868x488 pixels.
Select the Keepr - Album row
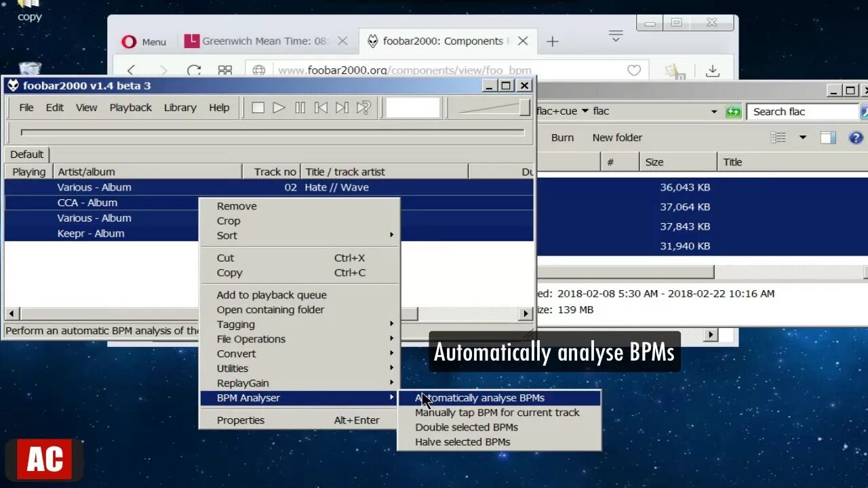tap(102, 234)
